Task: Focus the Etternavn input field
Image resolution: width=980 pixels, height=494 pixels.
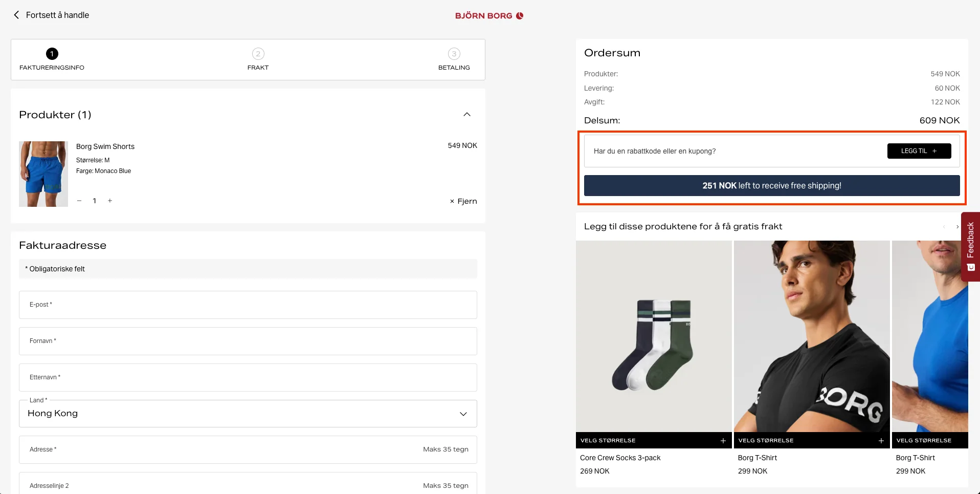Action: pos(248,377)
